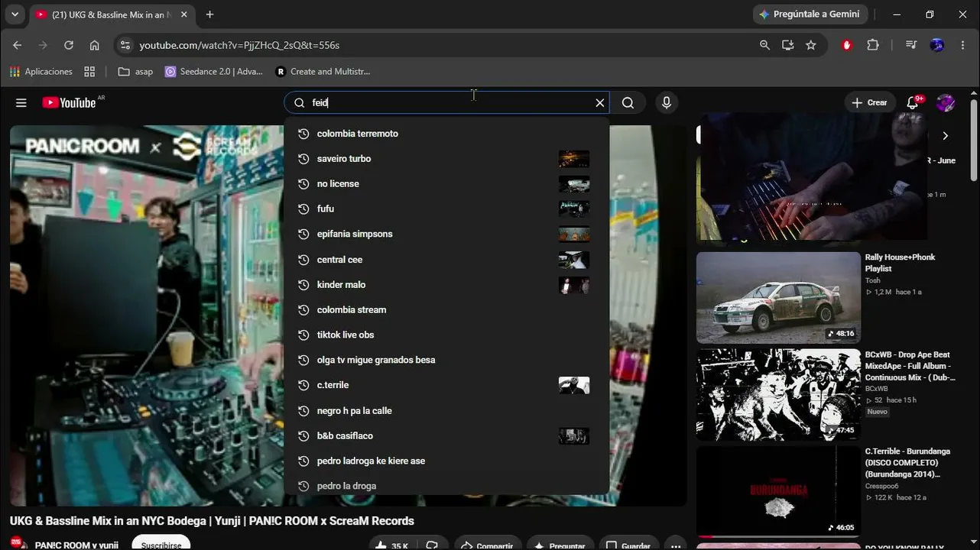Open the Seedance 2.0 bookmark

214,71
